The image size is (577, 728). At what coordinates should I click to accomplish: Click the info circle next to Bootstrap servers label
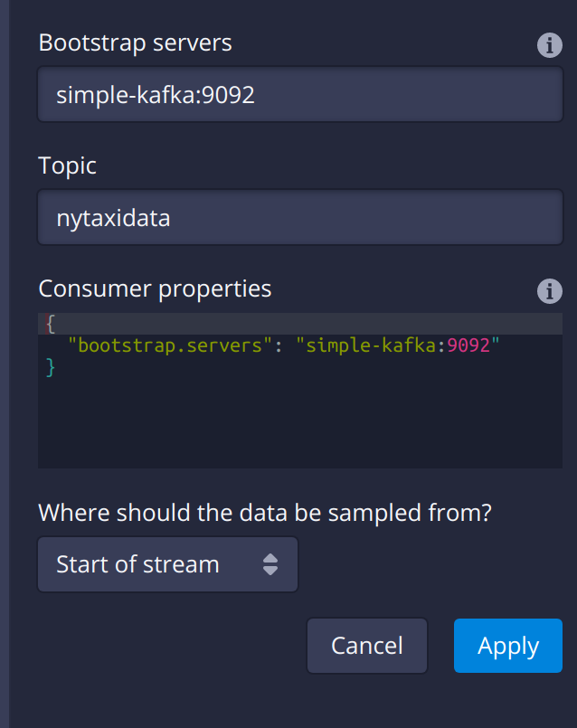[x=550, y=45]
